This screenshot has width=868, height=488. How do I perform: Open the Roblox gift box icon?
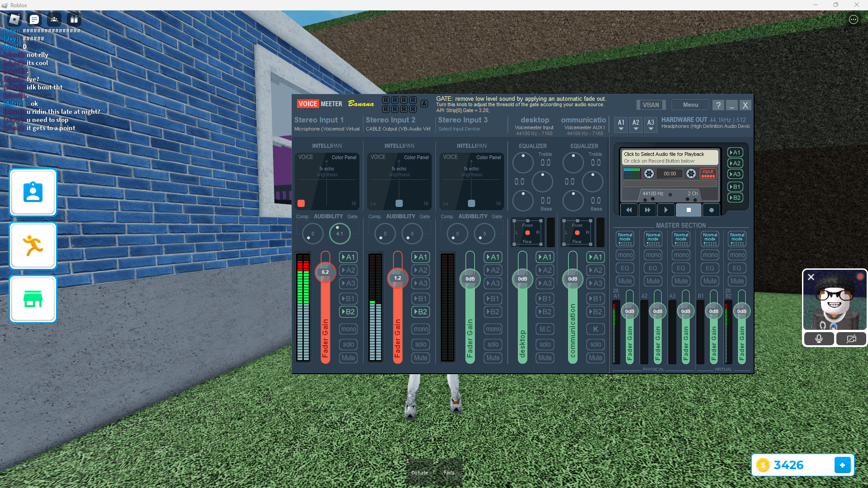[x=74, y=19]
